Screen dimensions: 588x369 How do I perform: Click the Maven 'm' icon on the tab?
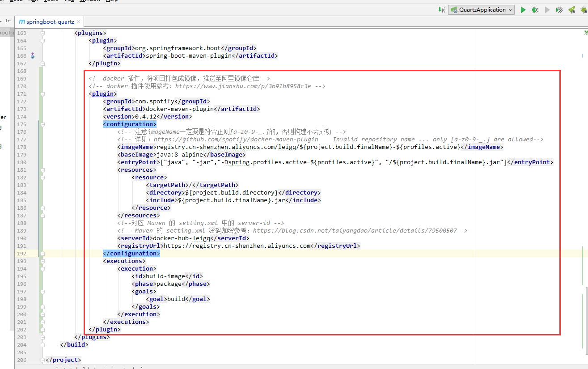tap(22, 21)
